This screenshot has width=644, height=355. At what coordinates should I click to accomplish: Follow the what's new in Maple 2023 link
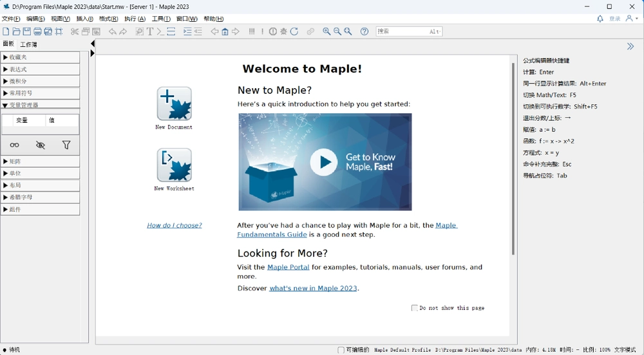(313, 288)
